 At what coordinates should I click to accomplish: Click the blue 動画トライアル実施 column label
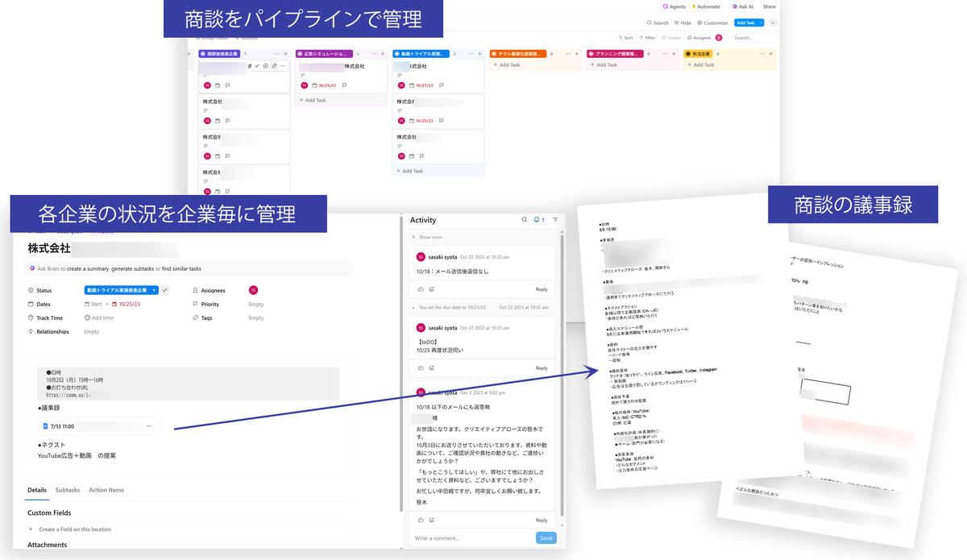click(420, 53)
